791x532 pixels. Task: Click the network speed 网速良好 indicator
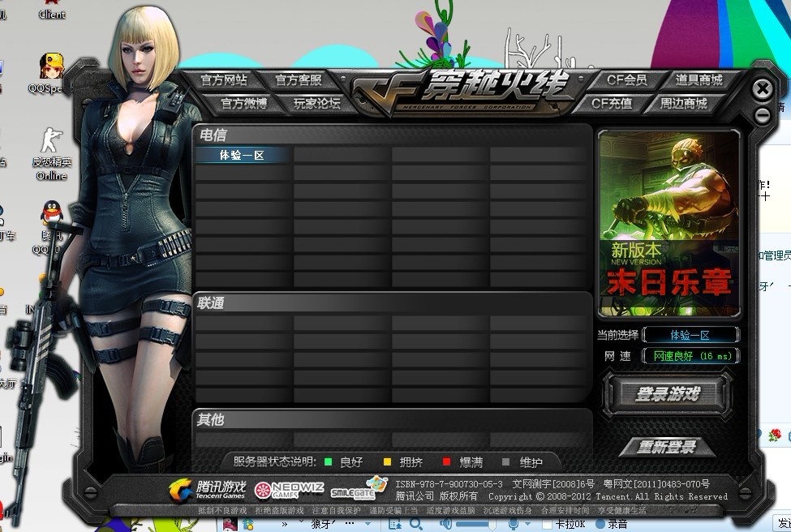(690, 356)
